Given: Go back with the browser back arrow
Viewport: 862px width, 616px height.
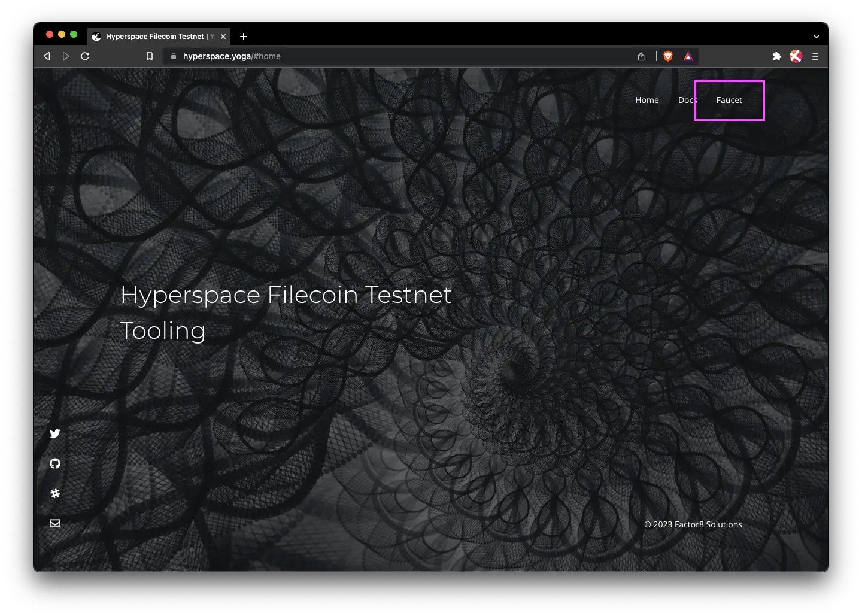Looking at the screenshot, I should pos(47,56).
